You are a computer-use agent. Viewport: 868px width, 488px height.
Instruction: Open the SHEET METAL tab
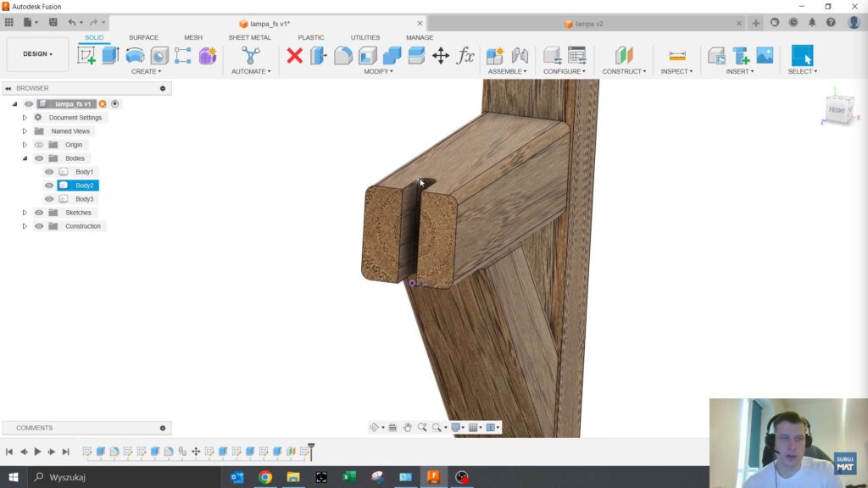coord(250,37)
